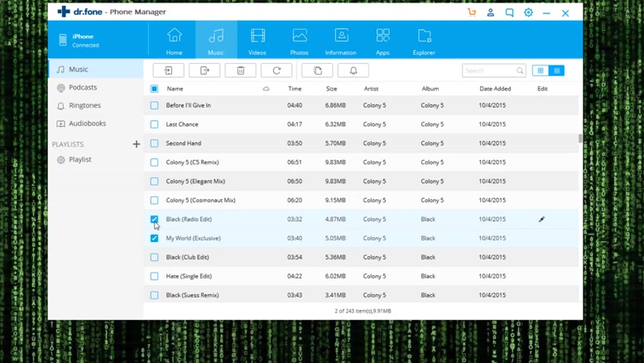Add a new playlist with plus icon
The width and height of the screenshot is (644, 363).
coord(137,144)
